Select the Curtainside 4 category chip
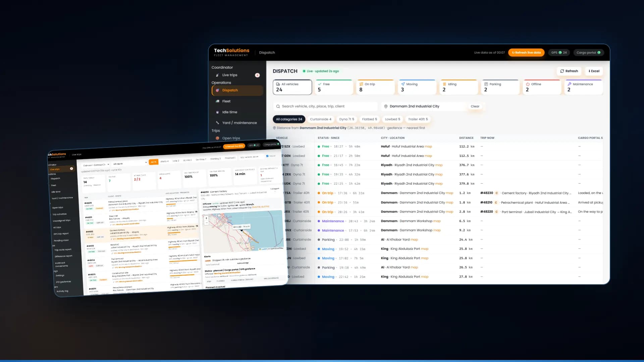The image size is (644, 362). (320, 119)
